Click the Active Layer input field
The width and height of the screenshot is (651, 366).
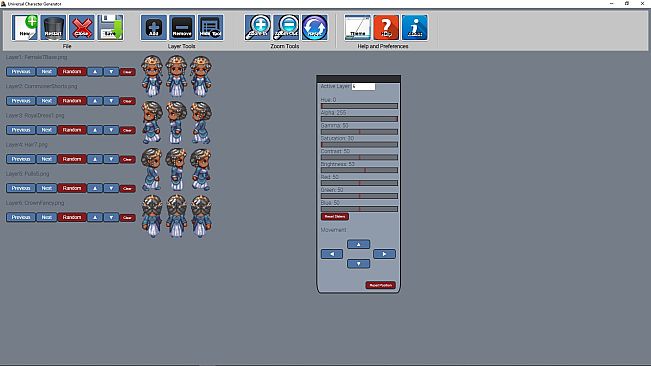(x=363, y=86)
